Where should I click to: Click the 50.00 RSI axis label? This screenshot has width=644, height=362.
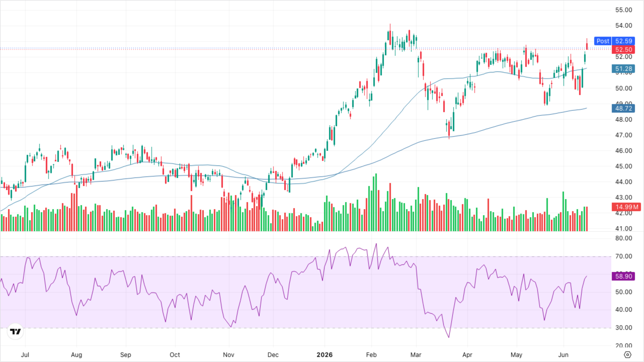point(624,292)
